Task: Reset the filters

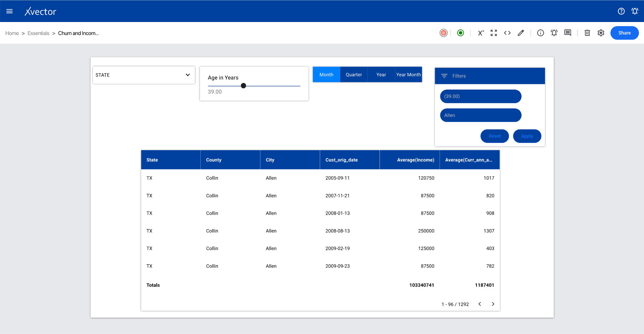Action: [x=495, y=136]
